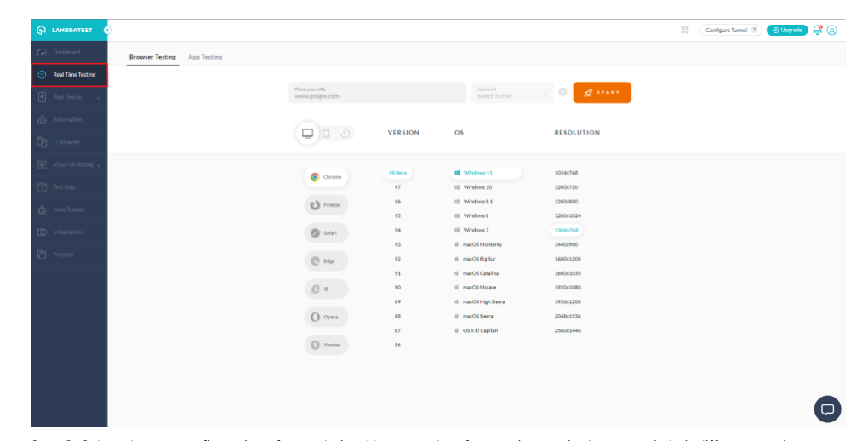
Task: Select the mobile device icon
Action: click(x=327, y=134)
